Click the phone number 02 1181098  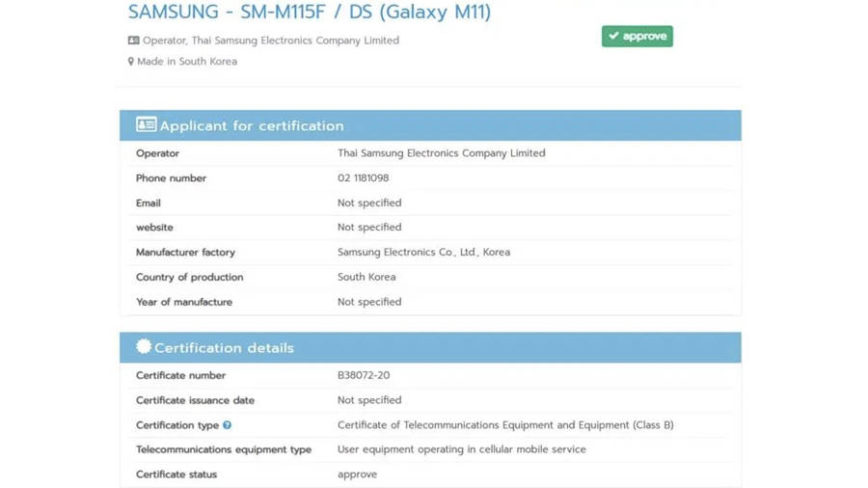pos(363,178)
